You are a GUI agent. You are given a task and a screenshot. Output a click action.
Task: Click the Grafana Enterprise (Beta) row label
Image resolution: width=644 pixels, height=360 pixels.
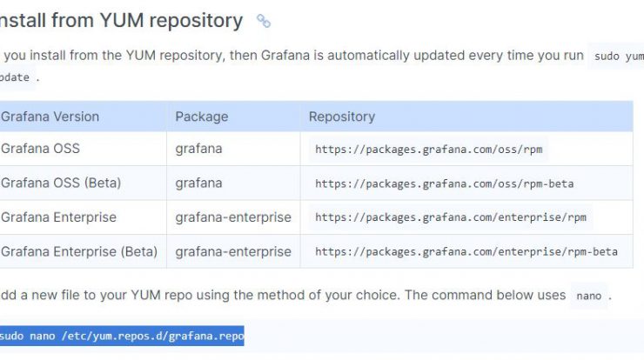(79, 251)
